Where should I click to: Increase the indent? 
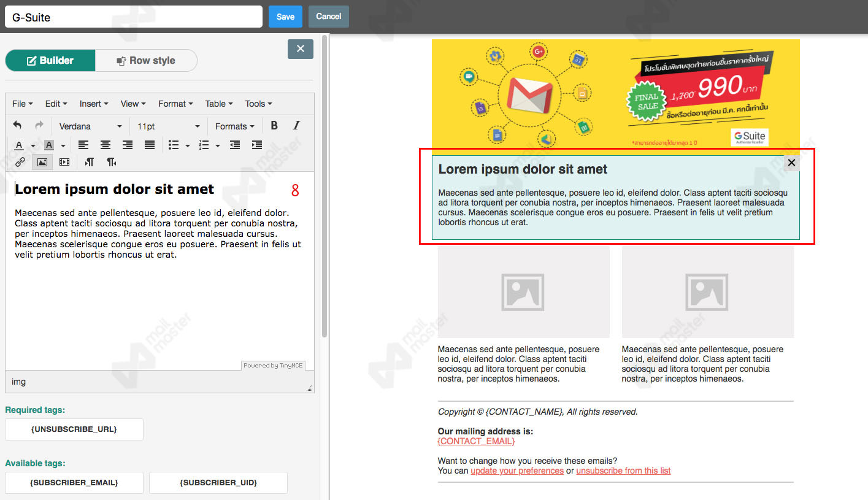click(257, 145)
